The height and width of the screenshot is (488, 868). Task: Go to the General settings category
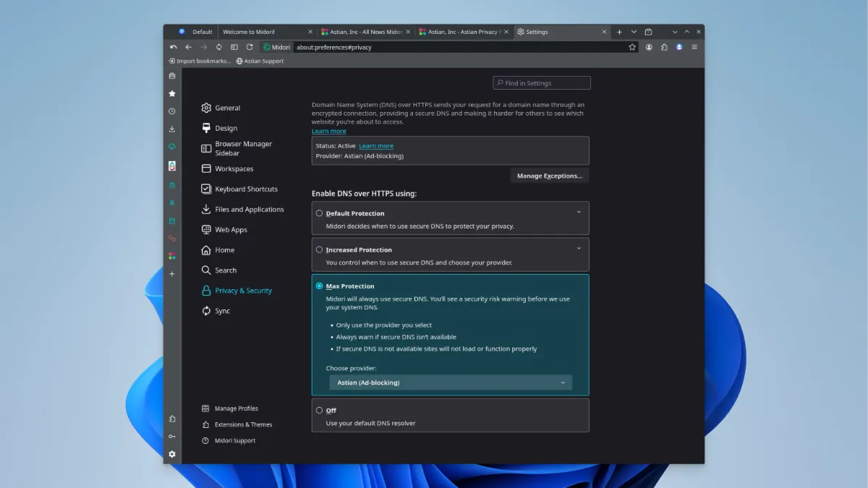227,108
